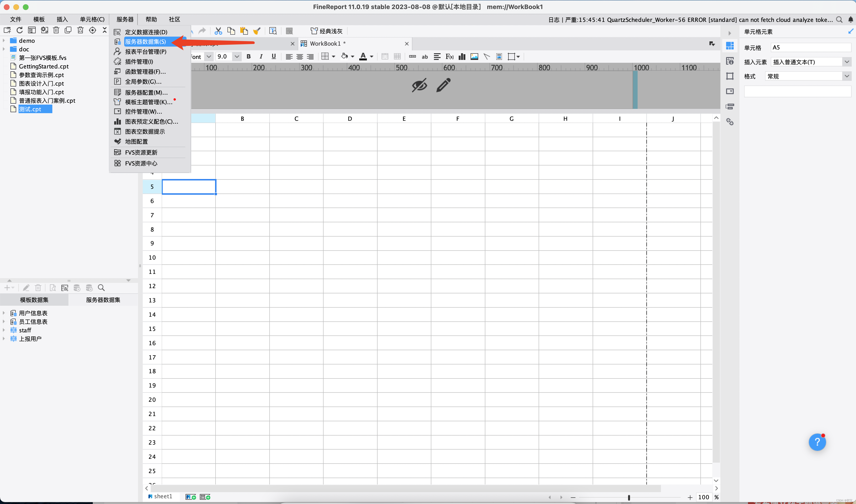The width and height of the screenshot is (856, 504).
Task: Click the crossed-out eye visibility icon
Action: point(419,85)
